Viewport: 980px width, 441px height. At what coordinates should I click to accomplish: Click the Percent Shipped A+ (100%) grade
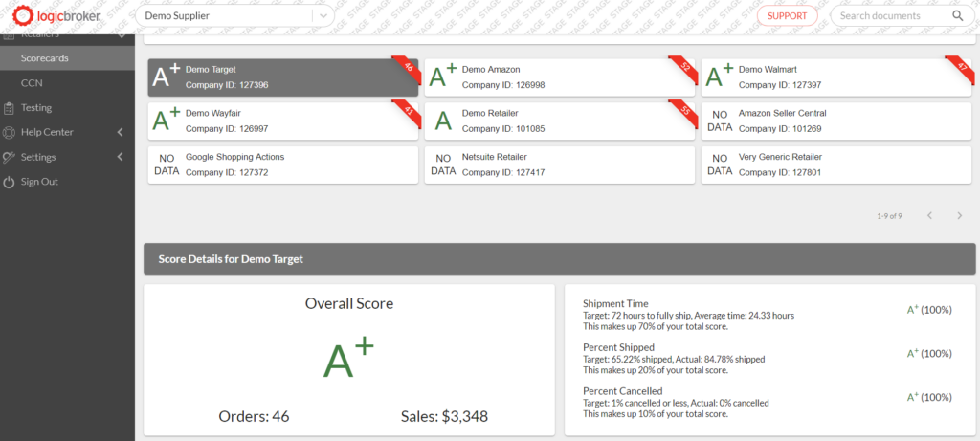929,353
